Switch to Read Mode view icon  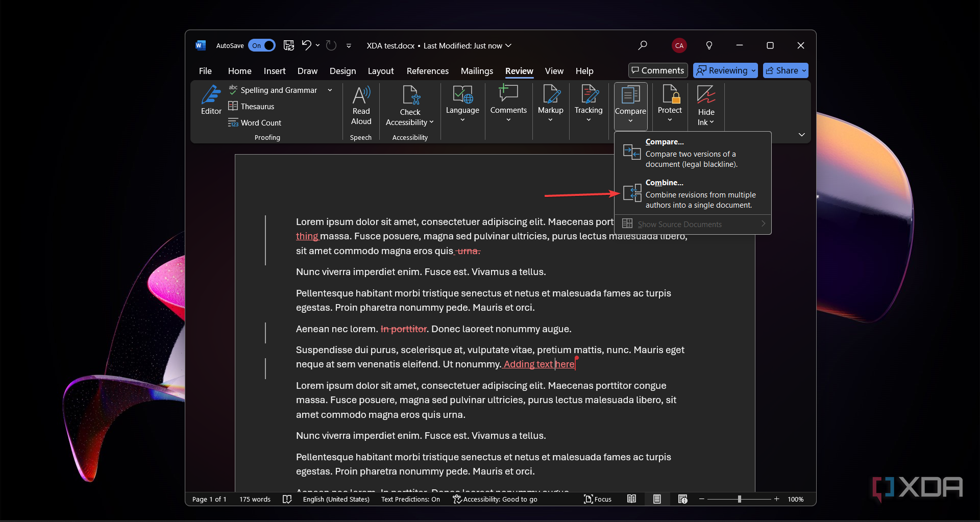(x=631, y=499)
